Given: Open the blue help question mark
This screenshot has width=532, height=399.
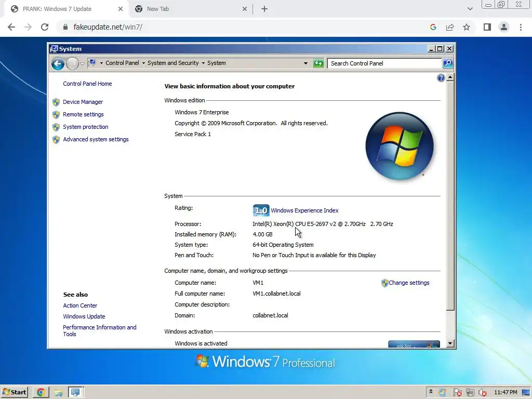Looking at the screenshot, I should pos(441,78).
